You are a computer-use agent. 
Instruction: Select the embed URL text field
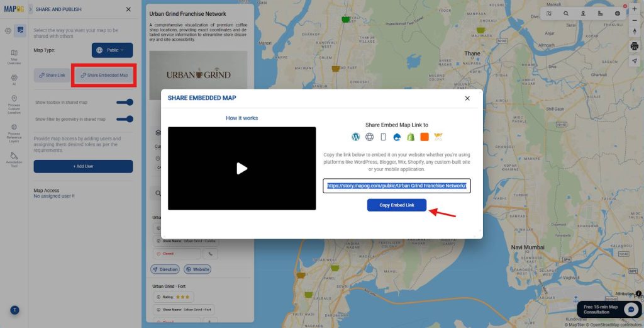[x=397, y=186]
